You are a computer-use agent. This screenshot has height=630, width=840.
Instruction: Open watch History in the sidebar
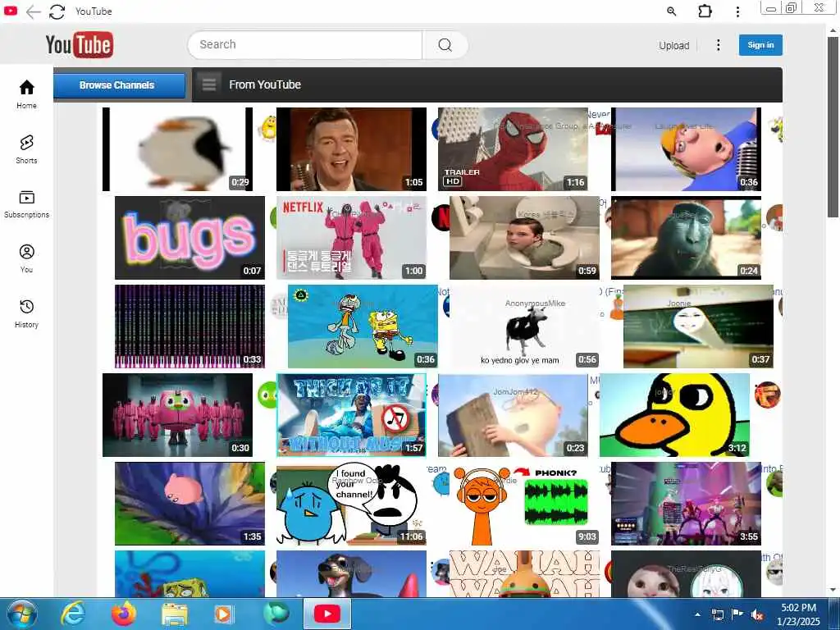26,313
